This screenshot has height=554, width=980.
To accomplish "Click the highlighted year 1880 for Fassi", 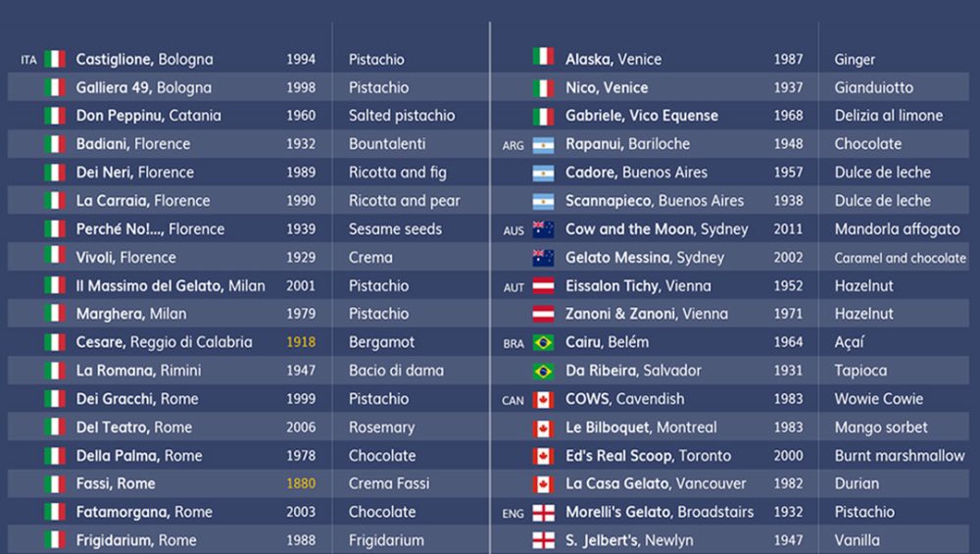I will [x=301, y=484].
